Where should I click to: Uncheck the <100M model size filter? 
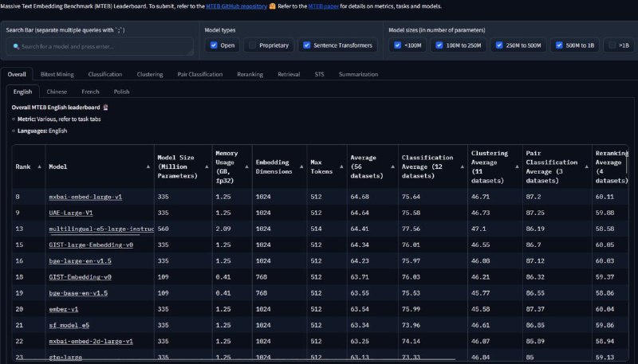(x=397, y=45)
